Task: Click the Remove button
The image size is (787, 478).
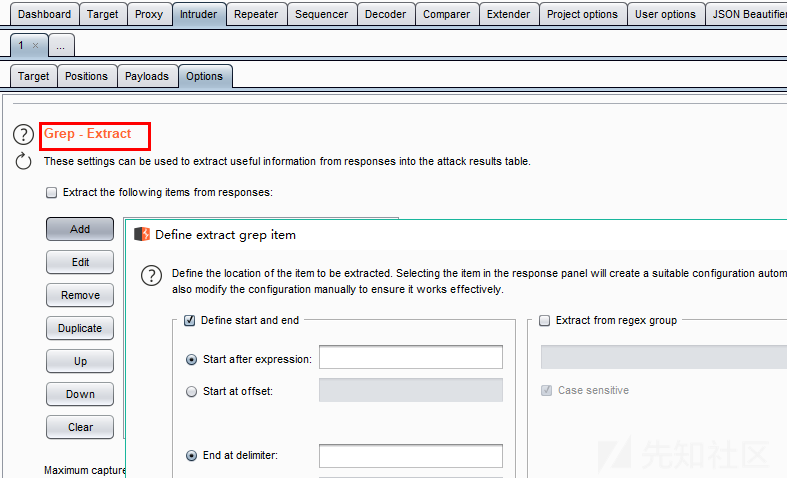Action: [x=80, y=295]
